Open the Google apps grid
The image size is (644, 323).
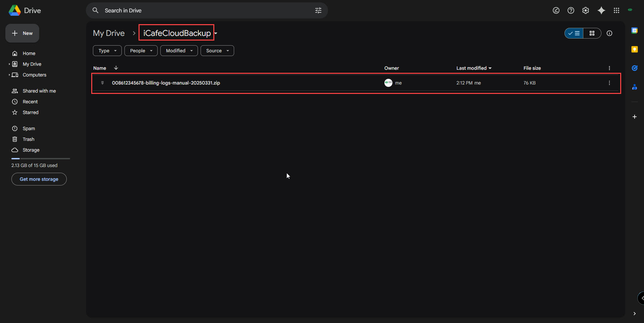click(x=616, y=10)
